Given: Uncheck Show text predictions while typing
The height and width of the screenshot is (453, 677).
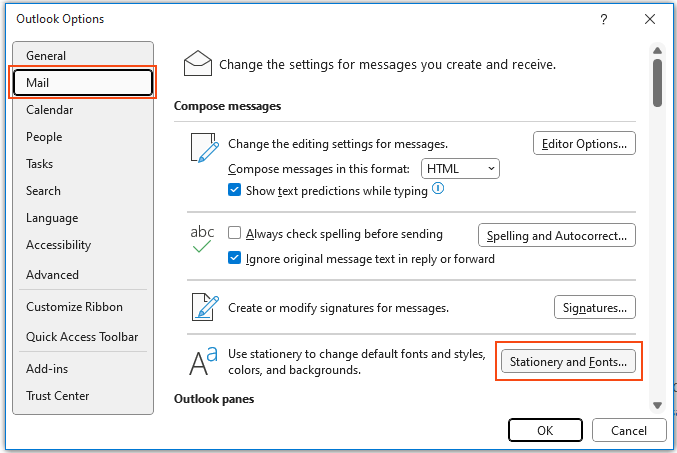Looking at the screenshot, I should (234, 190).
